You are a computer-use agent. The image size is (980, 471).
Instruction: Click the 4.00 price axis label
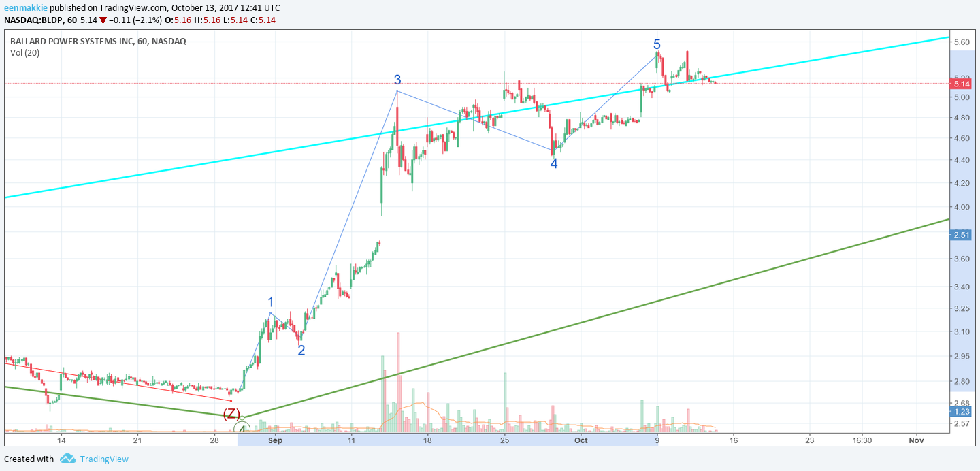coord(962,207)
